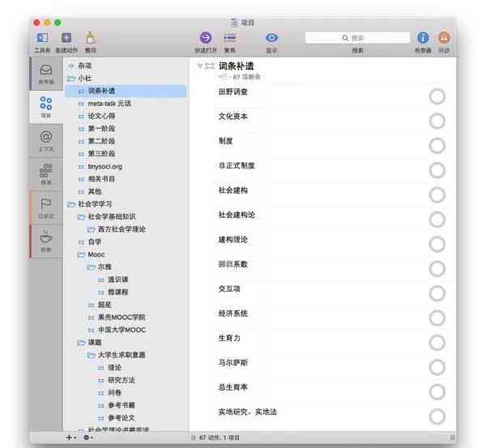Select the 社会学学习 folder
486x448 pixels.
pos(95,204)
